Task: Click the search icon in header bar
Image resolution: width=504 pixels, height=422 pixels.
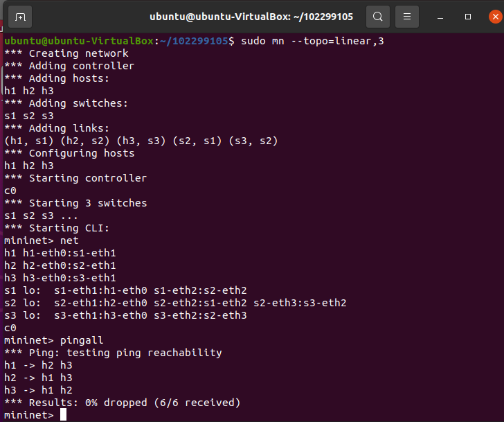Action: [x=377, y=16]
